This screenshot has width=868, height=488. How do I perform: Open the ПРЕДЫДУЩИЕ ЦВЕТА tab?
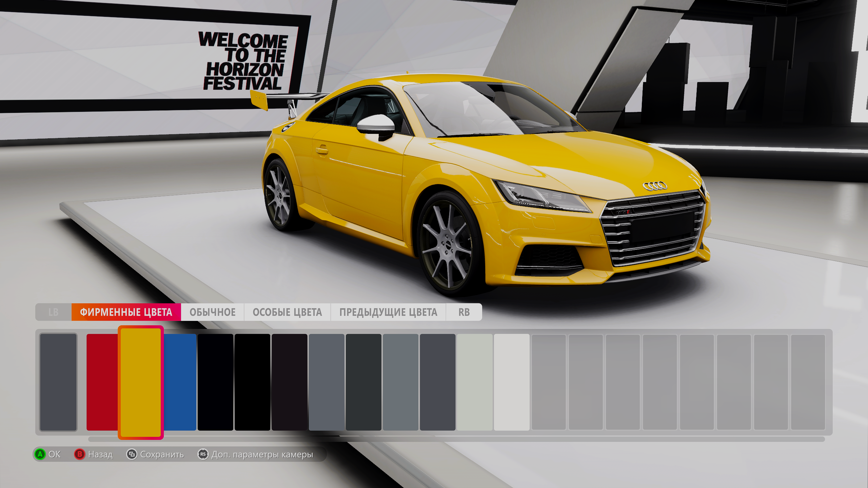[x=388, y=312]
